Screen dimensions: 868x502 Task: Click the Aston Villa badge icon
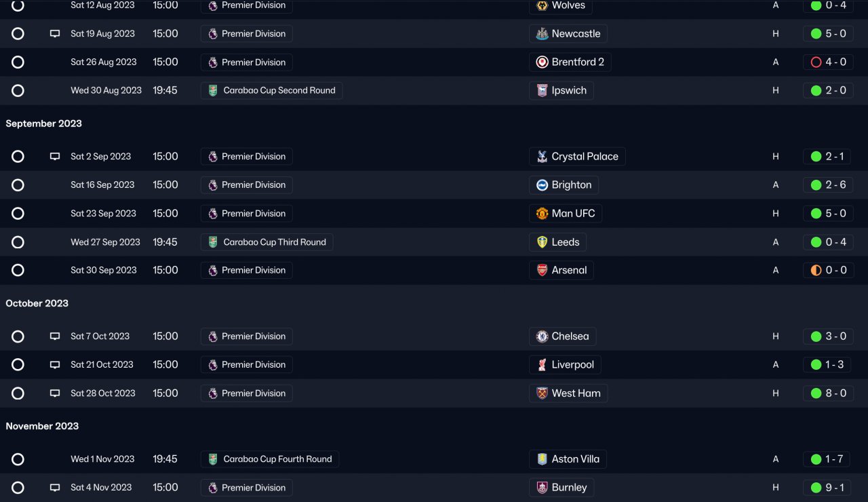(542, 459)
